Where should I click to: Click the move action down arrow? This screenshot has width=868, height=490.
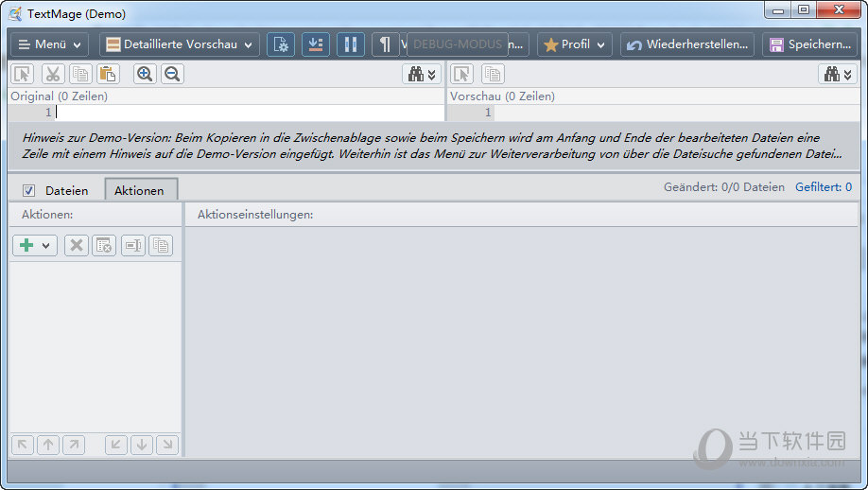coord(142,444)
